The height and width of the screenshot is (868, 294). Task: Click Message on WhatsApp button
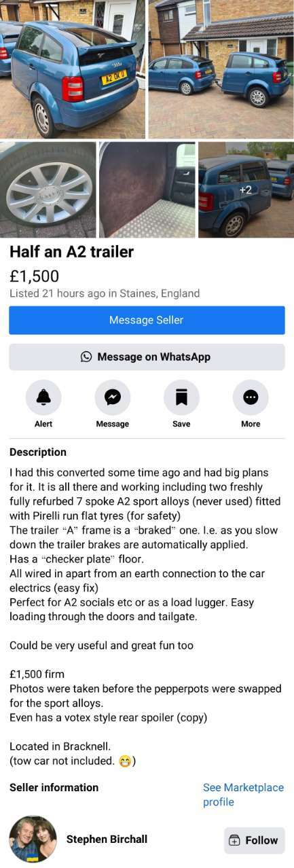pos(147,357)
